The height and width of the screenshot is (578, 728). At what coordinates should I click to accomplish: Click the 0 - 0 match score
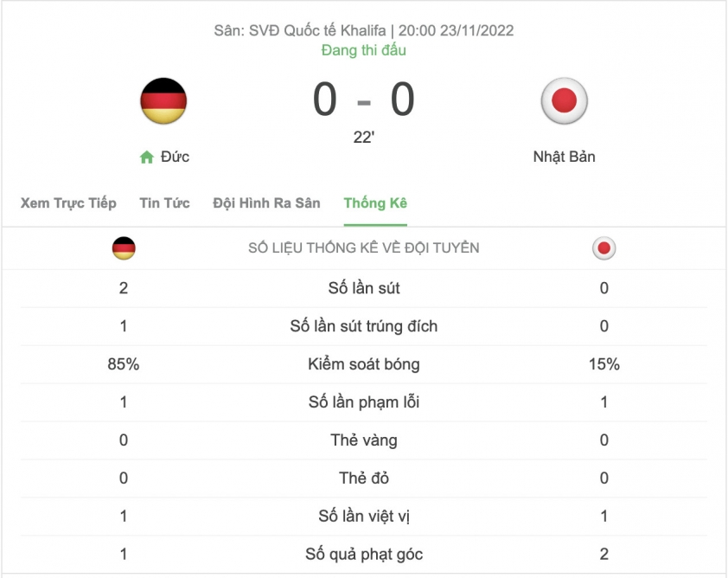tap(363, 100)
